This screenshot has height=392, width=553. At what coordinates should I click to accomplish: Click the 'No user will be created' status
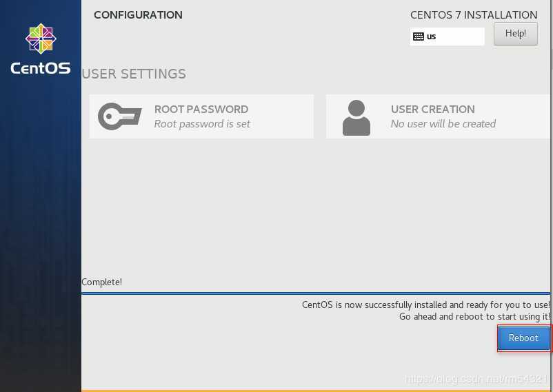tap(443, 124)
